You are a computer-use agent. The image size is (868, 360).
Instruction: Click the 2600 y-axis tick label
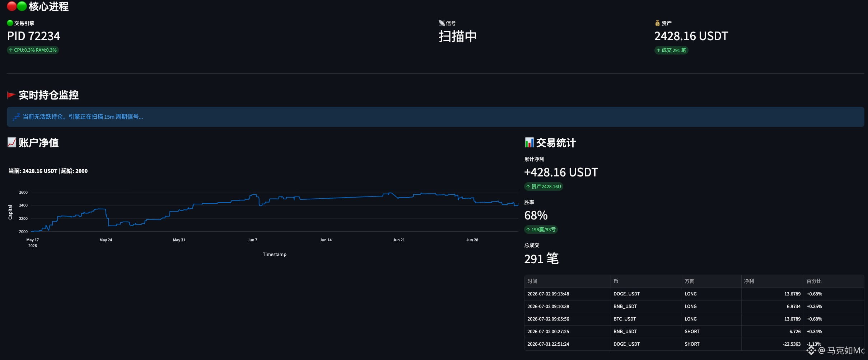[23, 192]
